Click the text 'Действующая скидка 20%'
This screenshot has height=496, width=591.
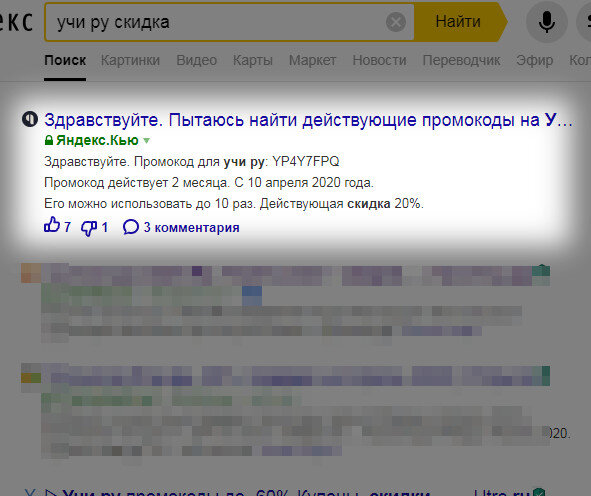(341, 204)
